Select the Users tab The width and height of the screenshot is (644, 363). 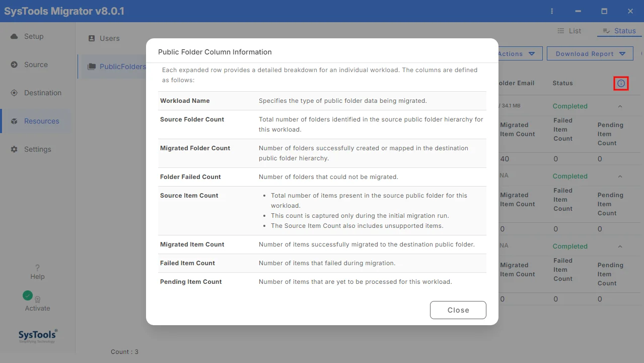tap(104, 38)
